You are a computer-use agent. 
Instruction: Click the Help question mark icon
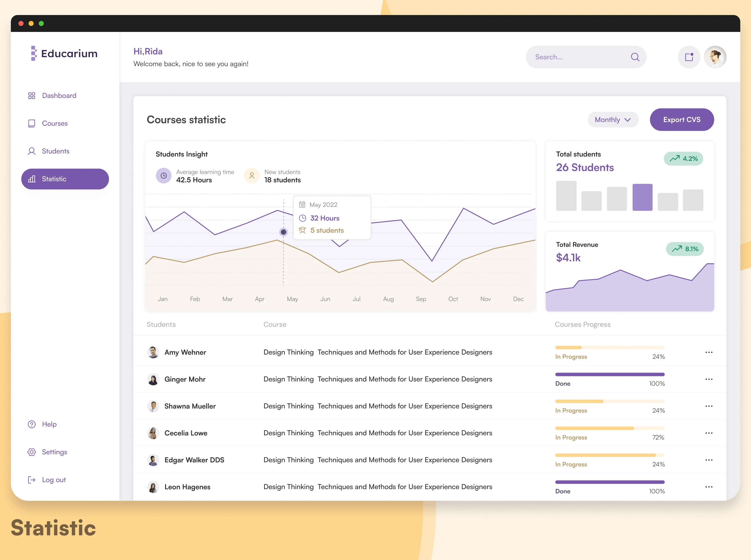[x=32, y=424]
